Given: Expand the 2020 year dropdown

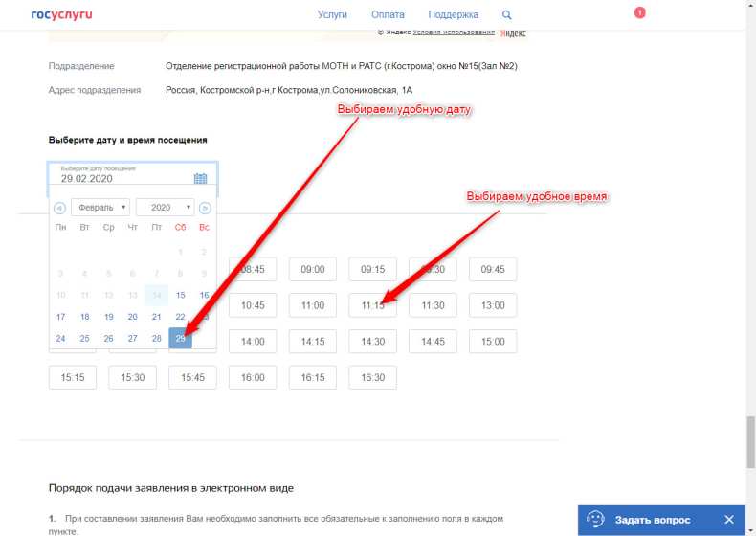Looking at the screenshot, I should pyautogui.click(x=165, y=207).
